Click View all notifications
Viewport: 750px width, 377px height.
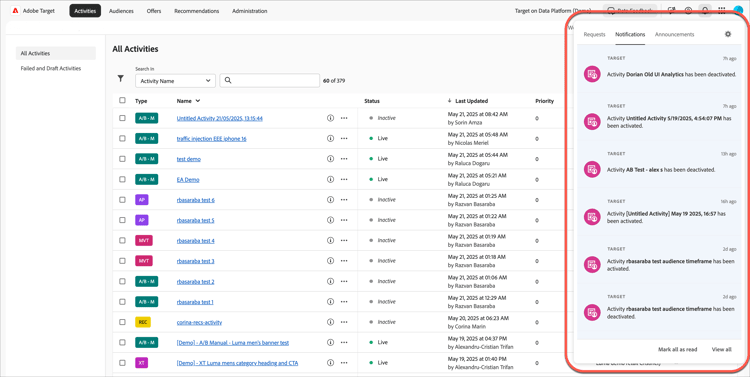click(x=721, y=349)
